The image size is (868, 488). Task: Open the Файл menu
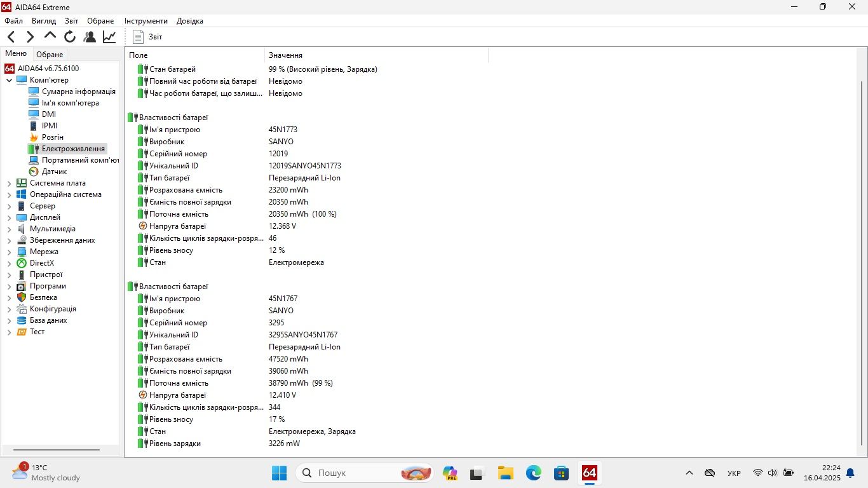[x=13, y=21]
